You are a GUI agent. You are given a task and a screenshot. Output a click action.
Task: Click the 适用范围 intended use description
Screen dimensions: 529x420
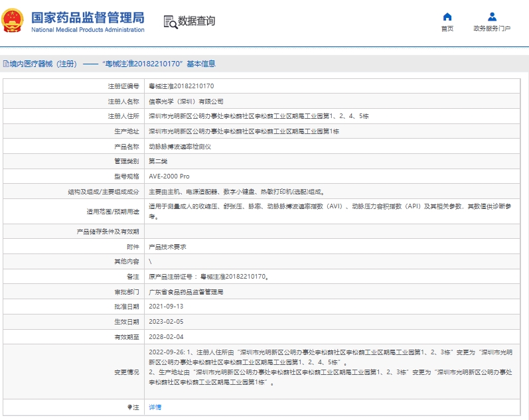(331, 211)
